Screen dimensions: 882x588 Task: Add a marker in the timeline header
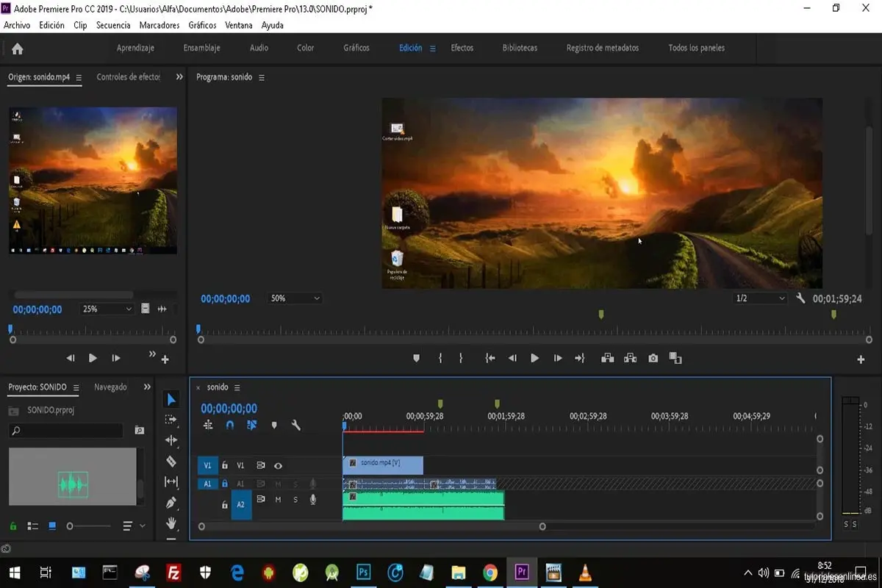274,424
